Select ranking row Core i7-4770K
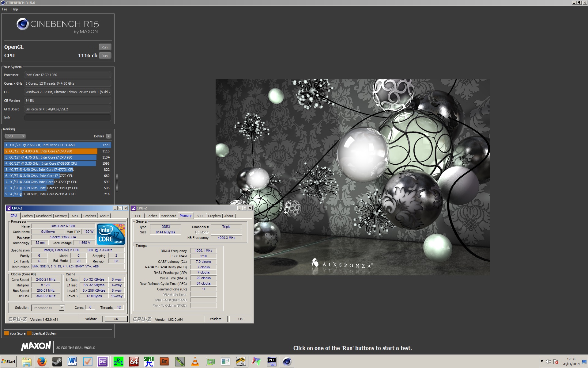Image resolution: width=588 pixels, height=368 pixels. click(x=58, y=170)
